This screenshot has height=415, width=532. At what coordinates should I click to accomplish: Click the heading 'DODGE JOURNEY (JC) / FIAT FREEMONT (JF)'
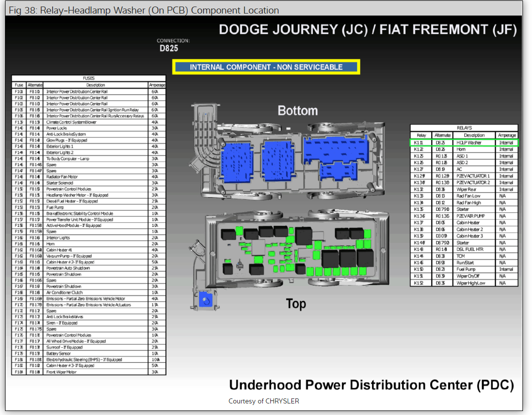point(368,30)
